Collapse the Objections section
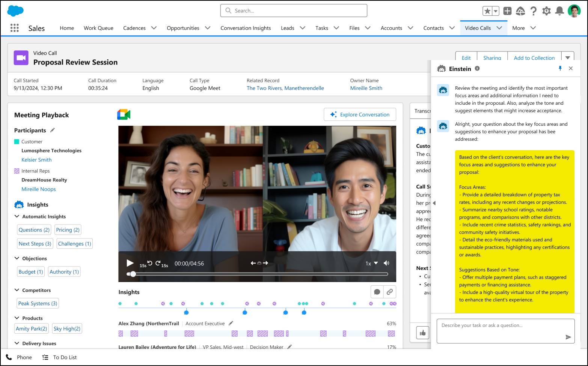This screenshot has height=366, width=588. pos(17,258)
